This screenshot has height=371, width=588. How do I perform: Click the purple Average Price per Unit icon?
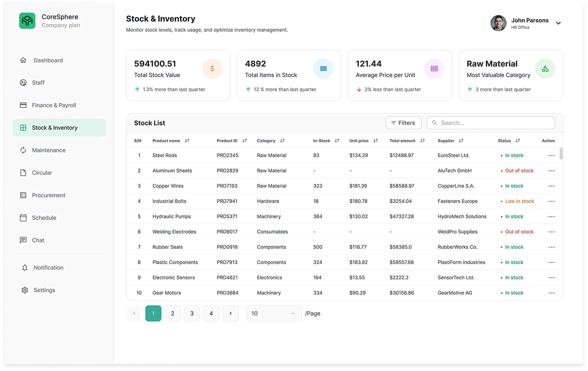[434, 69]
